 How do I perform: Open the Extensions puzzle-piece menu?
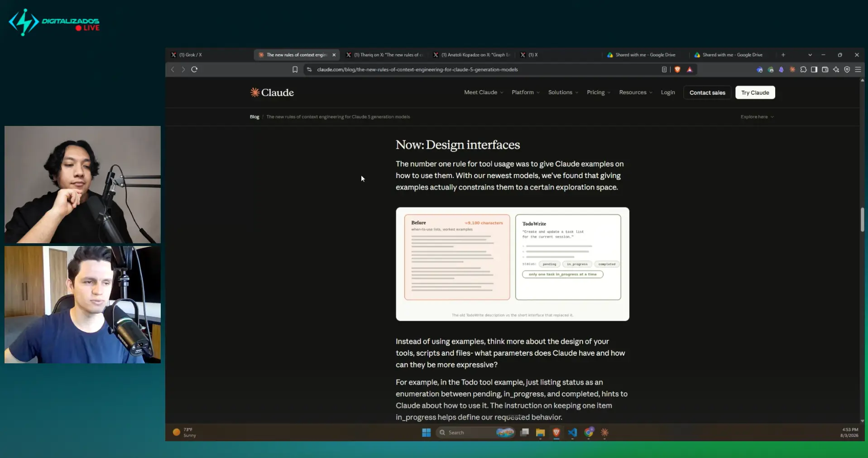tap(803, 69)
